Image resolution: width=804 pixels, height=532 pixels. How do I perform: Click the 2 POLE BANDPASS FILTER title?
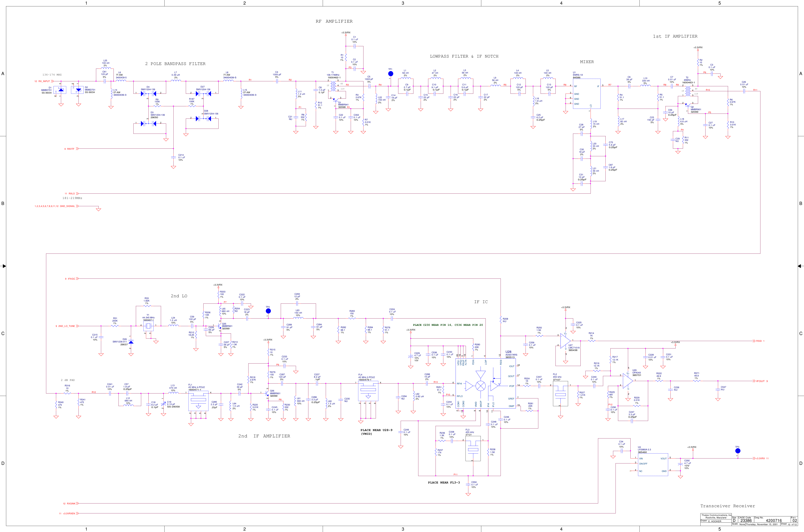175,64
